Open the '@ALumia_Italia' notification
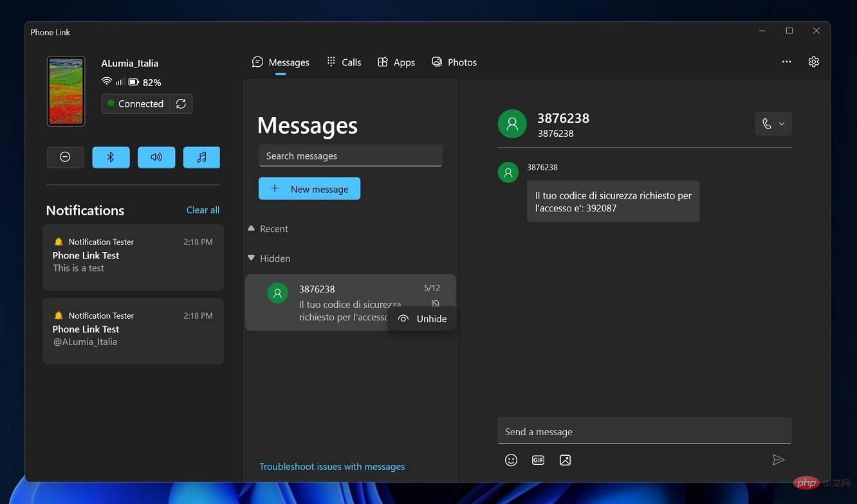The height and width of the screenshot is (504, 857). pos(133,331)
